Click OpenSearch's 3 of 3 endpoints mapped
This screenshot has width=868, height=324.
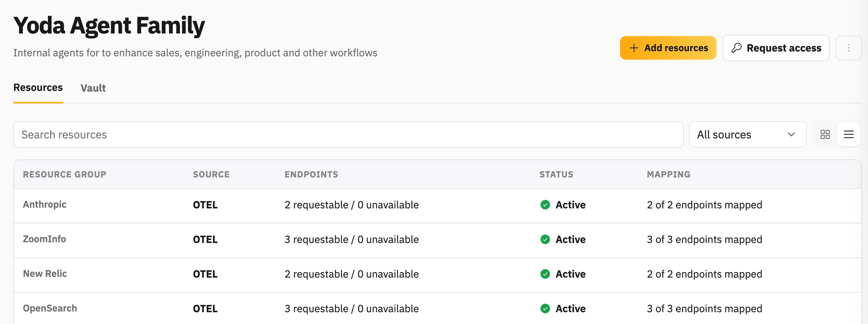(x=704, y=309)
